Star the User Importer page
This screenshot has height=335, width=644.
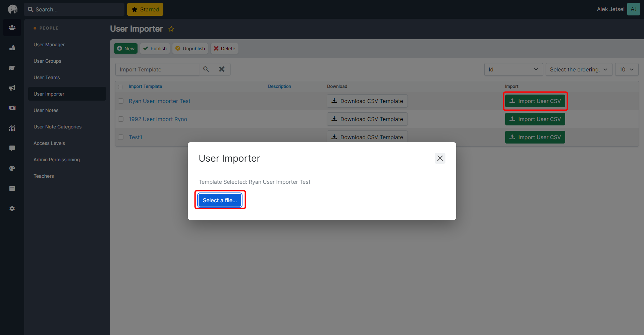171,29
